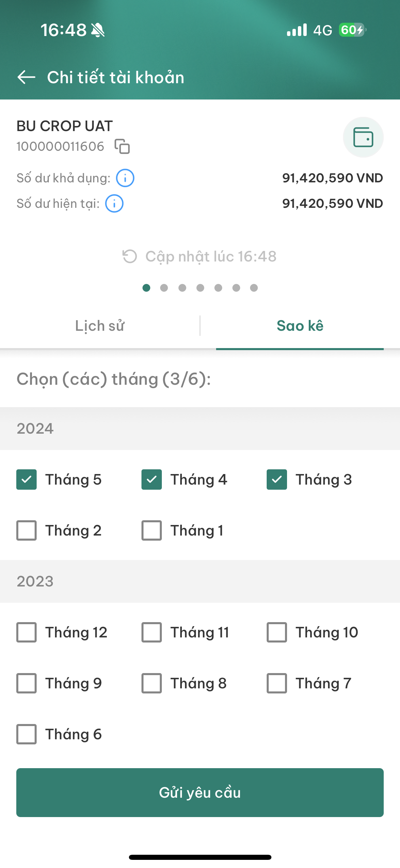Show info for Số dư khả dụng

click(125, 178)
